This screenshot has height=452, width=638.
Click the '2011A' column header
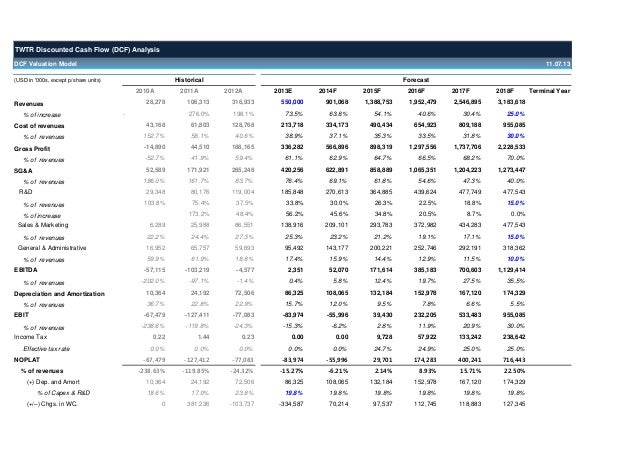click(189, 91)
